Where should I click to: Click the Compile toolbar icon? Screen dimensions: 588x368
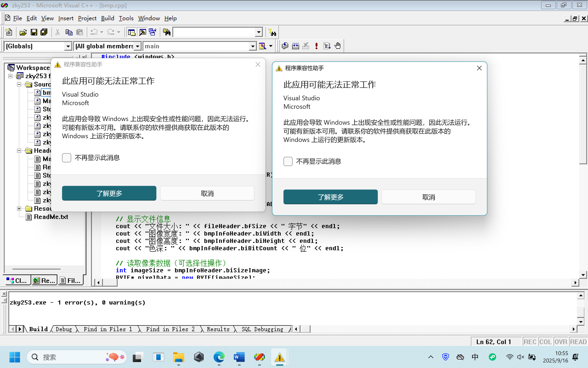(285, 46)
